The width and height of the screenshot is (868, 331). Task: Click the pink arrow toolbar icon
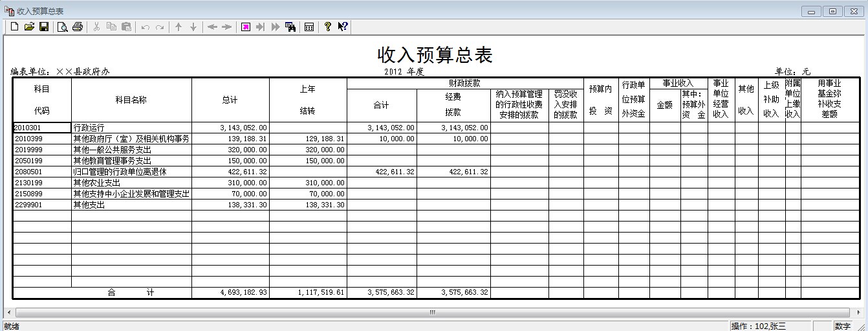[246, 27]
